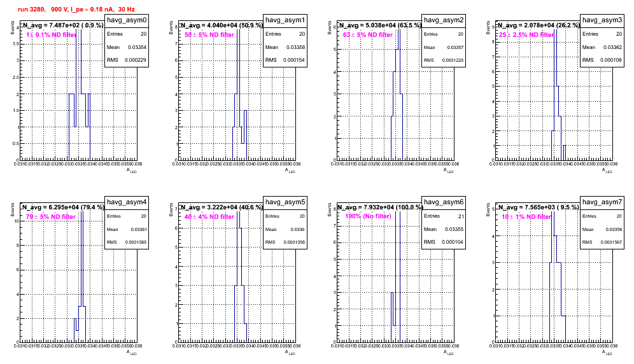Select the havg_asym3 stats box title
The height and width of the screenshot is (364, 634).
point(602,20)
